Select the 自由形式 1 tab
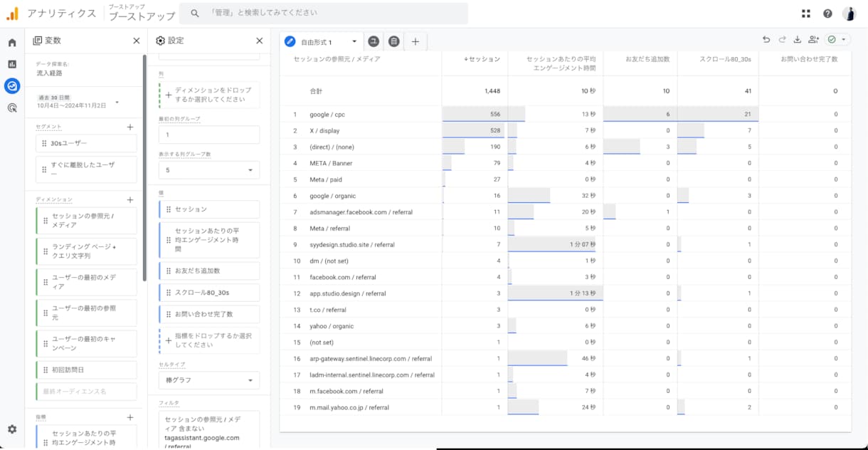868x450 pixels. (x=321, y=42)
